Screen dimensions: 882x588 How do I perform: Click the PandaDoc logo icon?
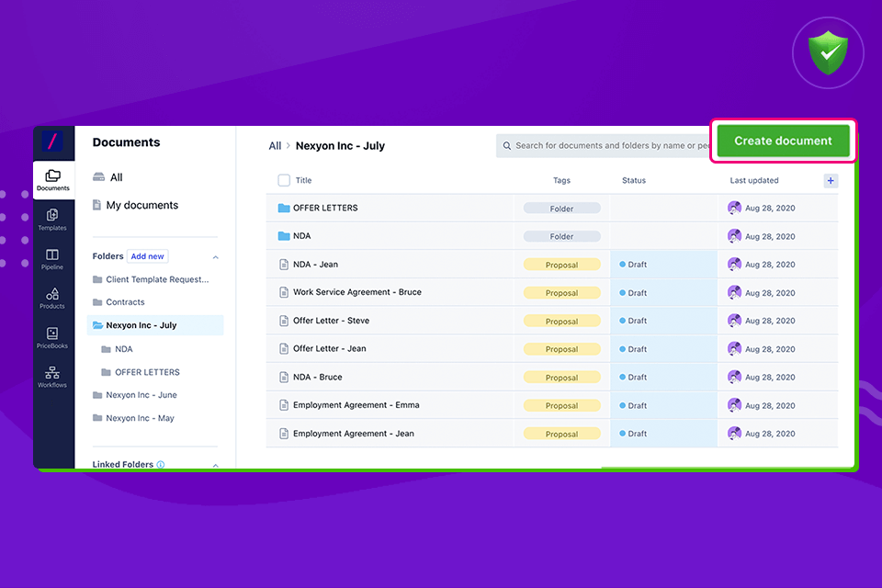pyautogui.click(x=52, y=141)
